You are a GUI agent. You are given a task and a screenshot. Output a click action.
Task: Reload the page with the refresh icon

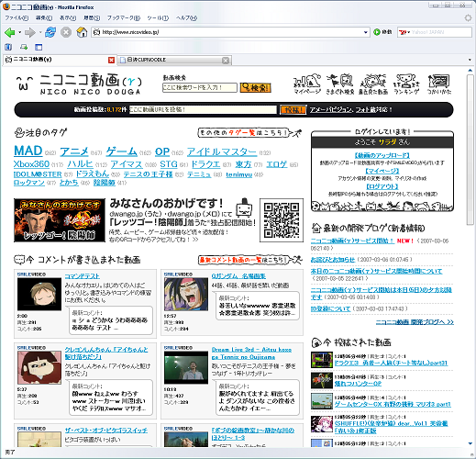coord(50,32)
